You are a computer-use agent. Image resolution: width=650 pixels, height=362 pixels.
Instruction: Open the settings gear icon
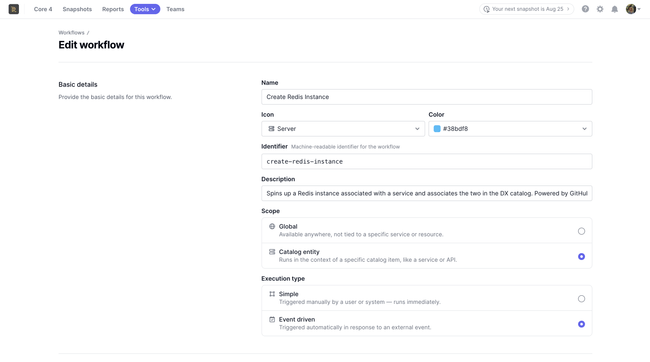pos(600,9)
